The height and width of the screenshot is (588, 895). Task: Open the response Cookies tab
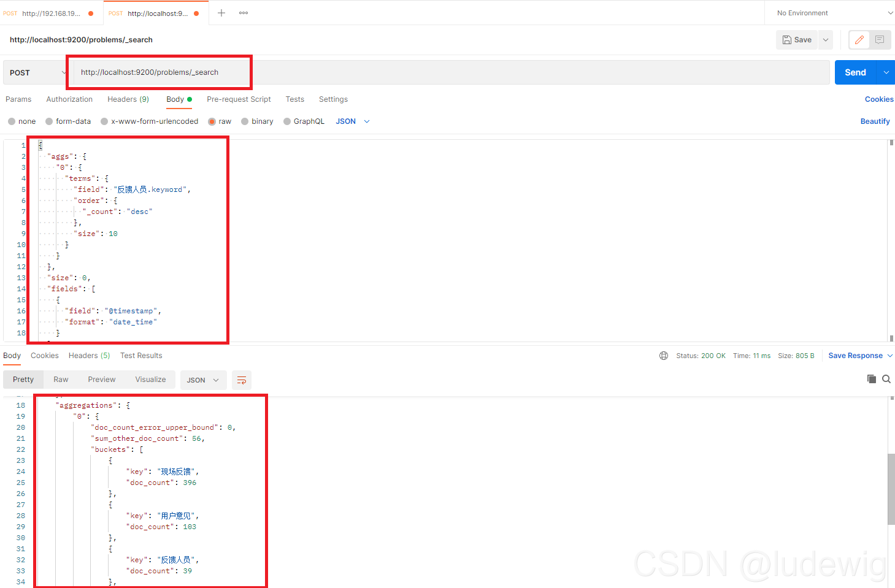click(45, 356)
